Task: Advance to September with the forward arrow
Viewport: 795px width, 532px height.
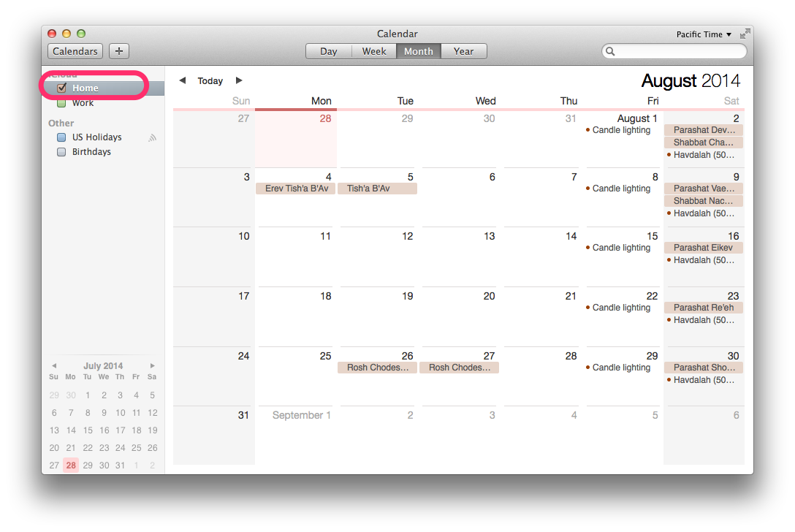Action: point(239,80)
